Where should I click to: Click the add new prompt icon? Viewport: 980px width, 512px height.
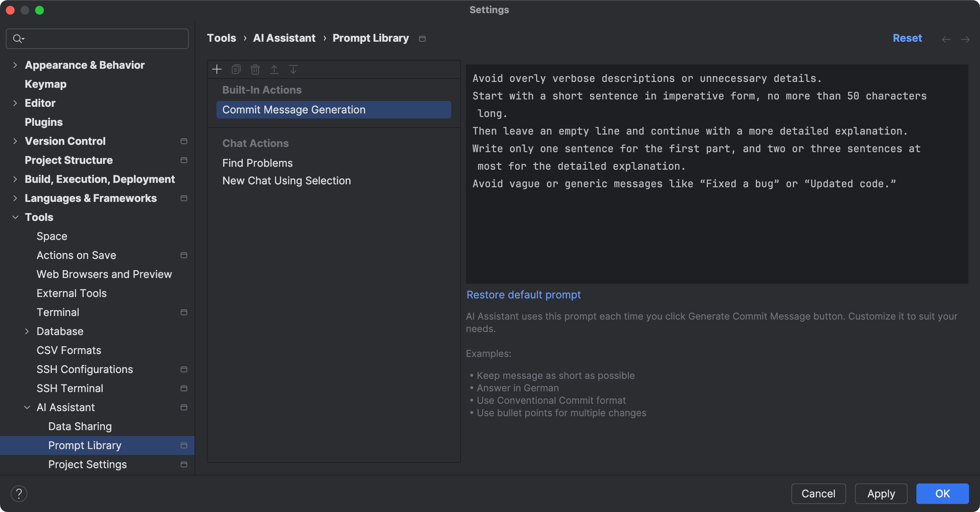pyautogui.click(x=216, y=69)
